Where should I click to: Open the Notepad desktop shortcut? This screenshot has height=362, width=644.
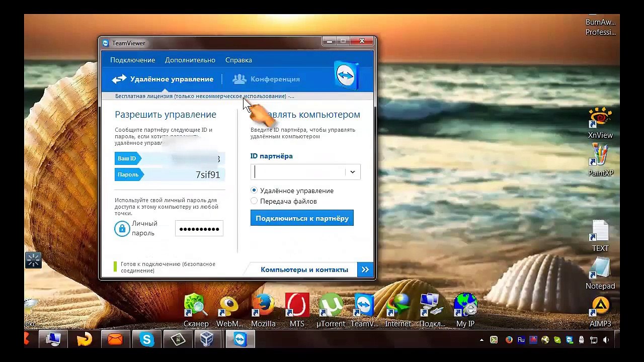pos(600,273)
